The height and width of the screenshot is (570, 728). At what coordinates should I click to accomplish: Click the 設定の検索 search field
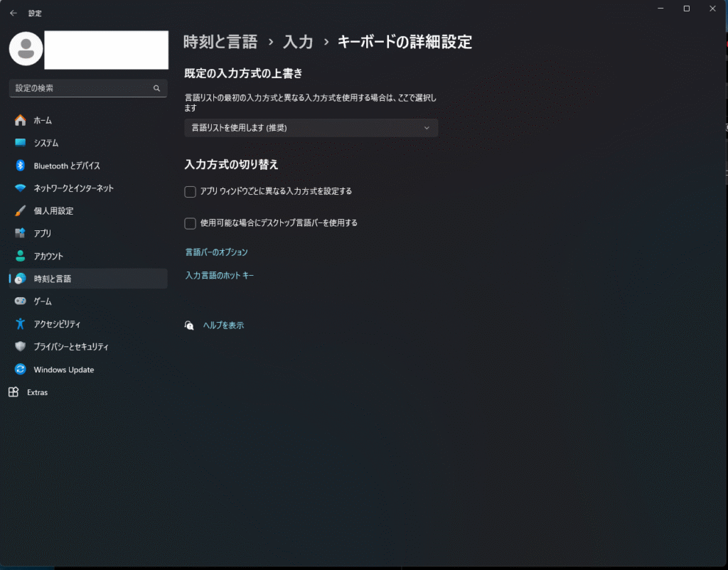pos(82,88)
